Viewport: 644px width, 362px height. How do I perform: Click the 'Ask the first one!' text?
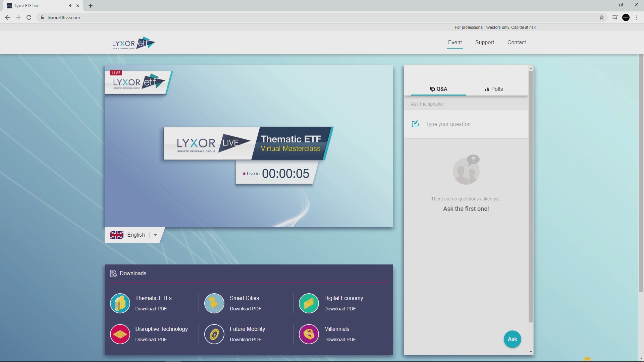coord(466,209)
